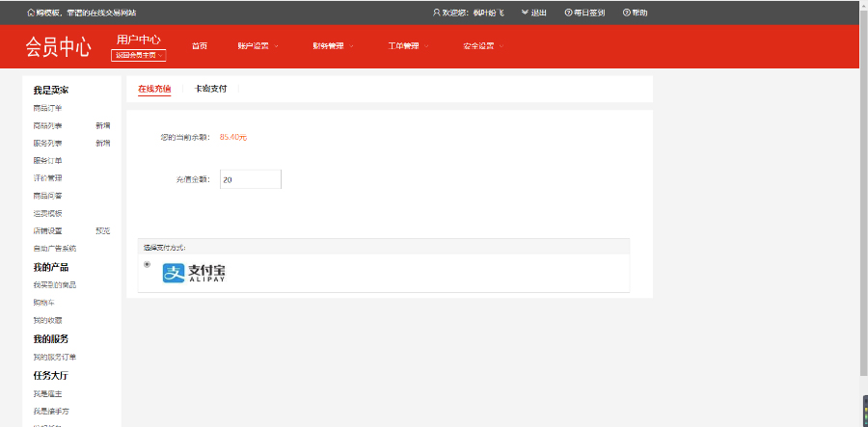Click the home icon in top bar
The width and height of the screenshot is (868, 427).
tap(30, 13)
